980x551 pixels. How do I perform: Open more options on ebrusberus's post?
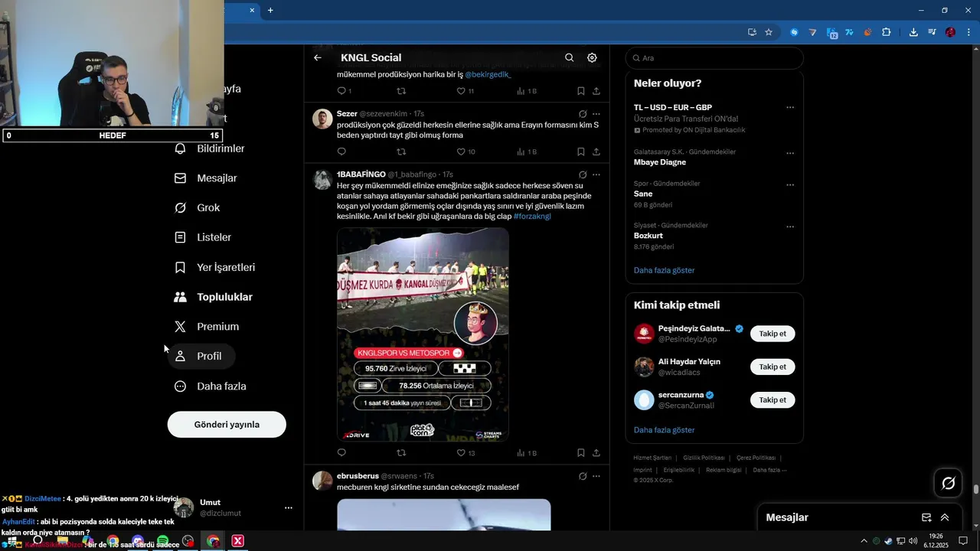(x=596, y=476)
